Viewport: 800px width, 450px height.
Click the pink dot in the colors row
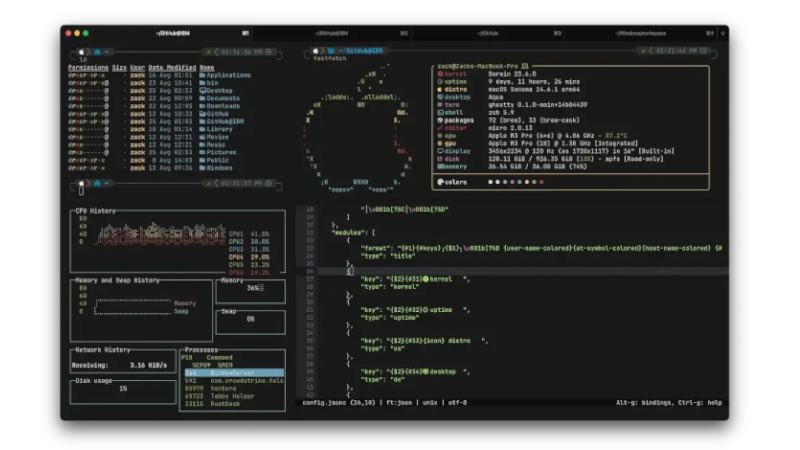512,182
